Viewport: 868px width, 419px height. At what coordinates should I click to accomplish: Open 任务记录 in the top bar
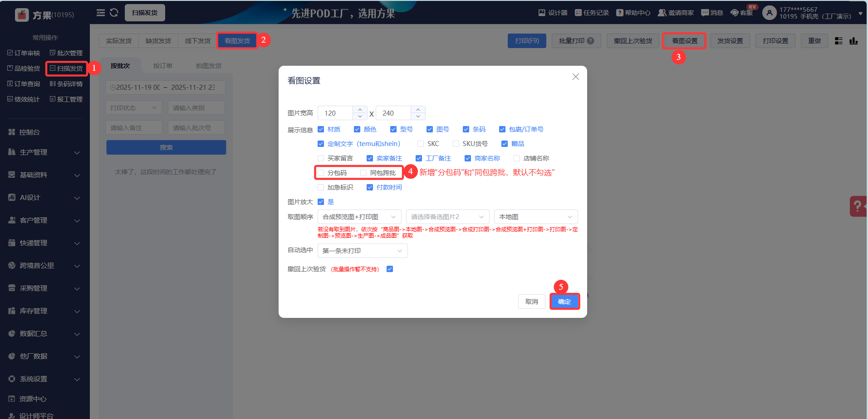pyautogui.click(x=592, y=13)
